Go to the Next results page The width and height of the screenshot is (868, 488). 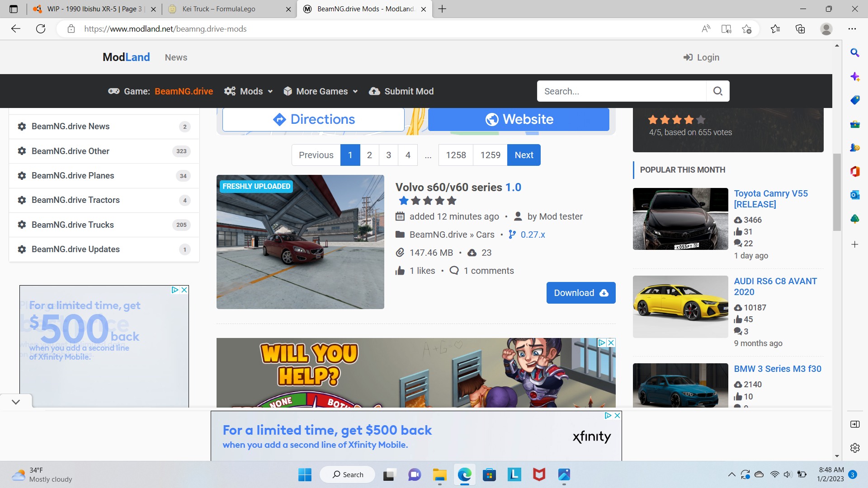(x=524, y=155)
